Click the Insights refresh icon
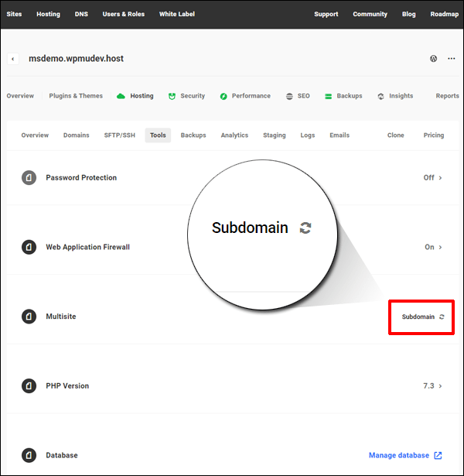Image resolution: width=464 pixels, height=476 pixels. tap(381, 96)
